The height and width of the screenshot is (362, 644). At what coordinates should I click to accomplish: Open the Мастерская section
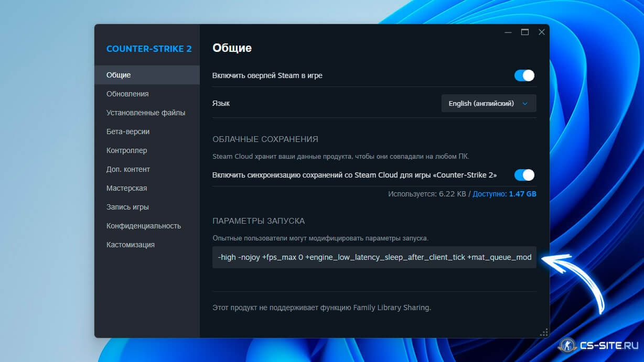[147, 188]
